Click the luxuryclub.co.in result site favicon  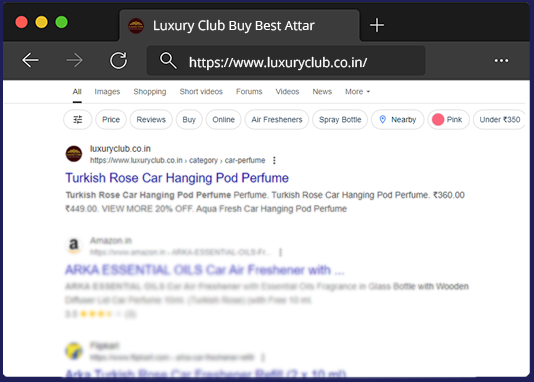coord(74,154)
